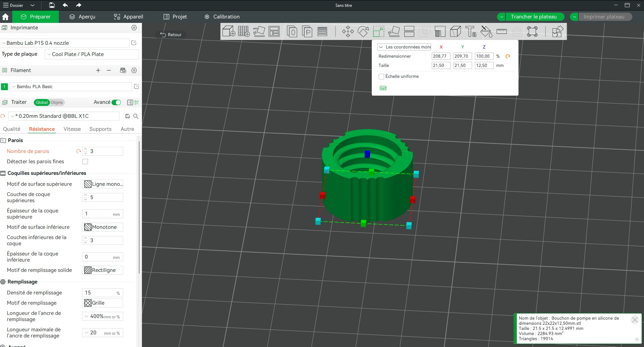Image resolution: width=644 pixels, height=347 pixels.
Task: Open the Type de plaque dropdown
Action: click(x=92, y=54)
